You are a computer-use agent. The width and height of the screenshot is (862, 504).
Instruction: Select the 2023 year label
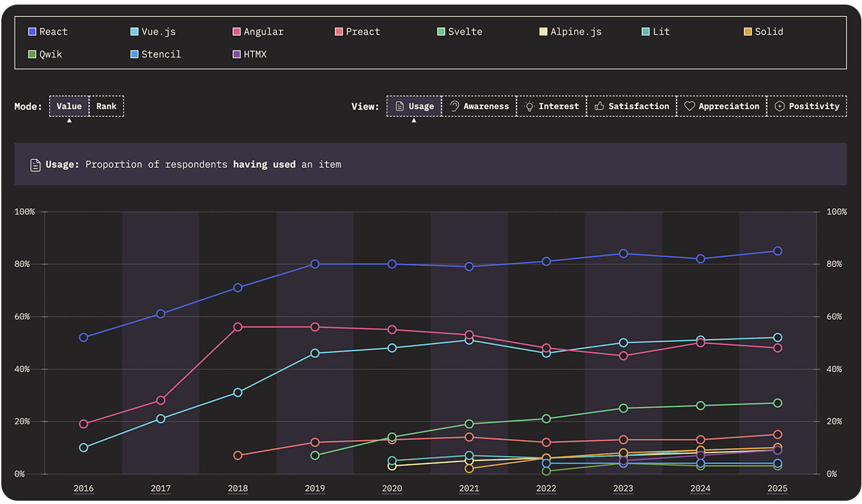tap(624, 488)
